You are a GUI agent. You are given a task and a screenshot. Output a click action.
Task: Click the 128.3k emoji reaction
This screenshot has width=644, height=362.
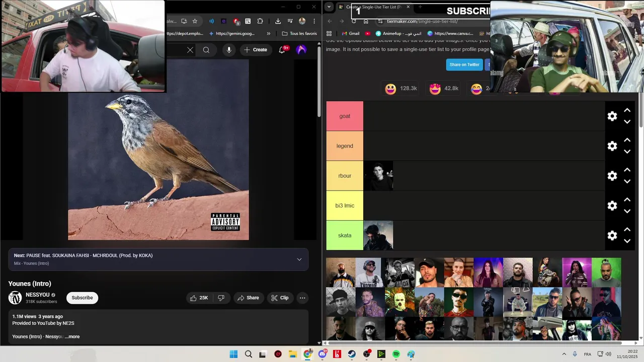pyautogui.click(x=401, y=88)
